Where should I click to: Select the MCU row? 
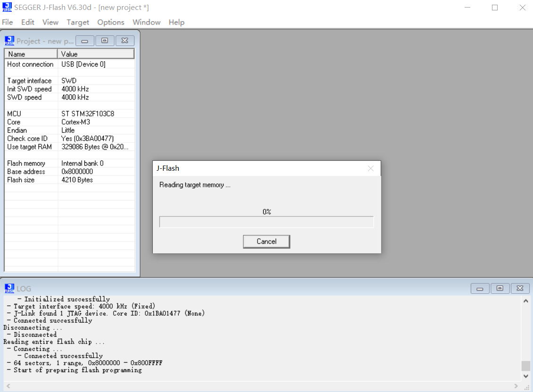click(x=69, y=114)
